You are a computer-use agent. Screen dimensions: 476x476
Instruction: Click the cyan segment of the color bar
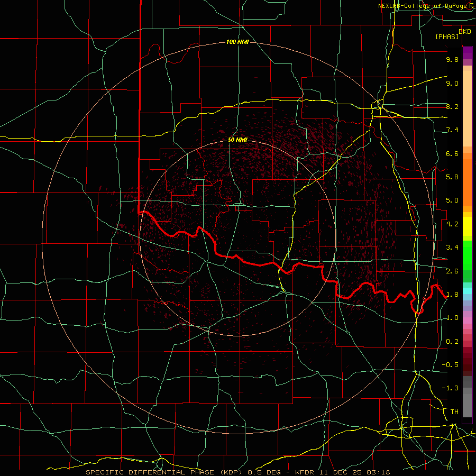(467, 291)
